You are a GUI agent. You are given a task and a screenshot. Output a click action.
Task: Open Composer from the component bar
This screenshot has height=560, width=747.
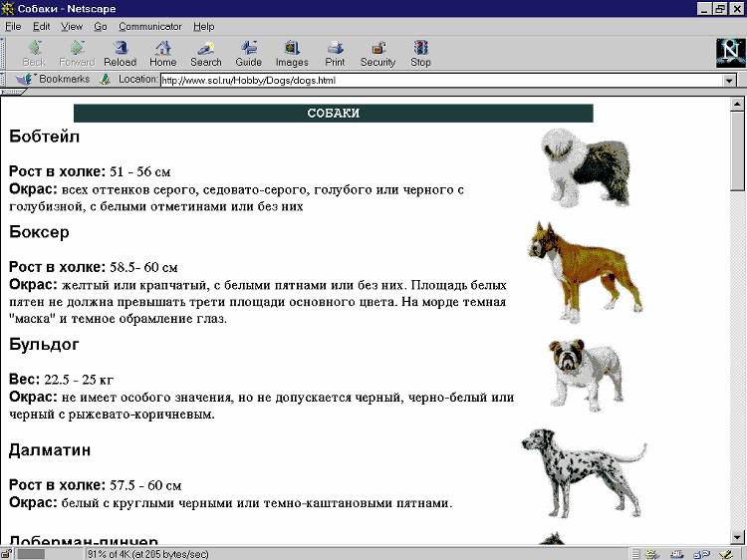pyautogui.click(x=725, y=554)
